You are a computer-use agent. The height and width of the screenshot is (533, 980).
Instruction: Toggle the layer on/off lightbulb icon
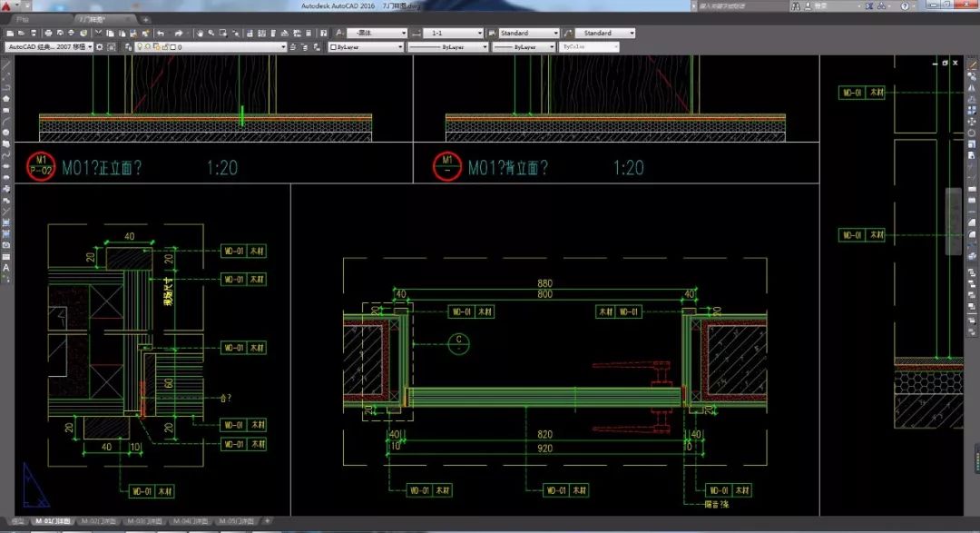139,46
